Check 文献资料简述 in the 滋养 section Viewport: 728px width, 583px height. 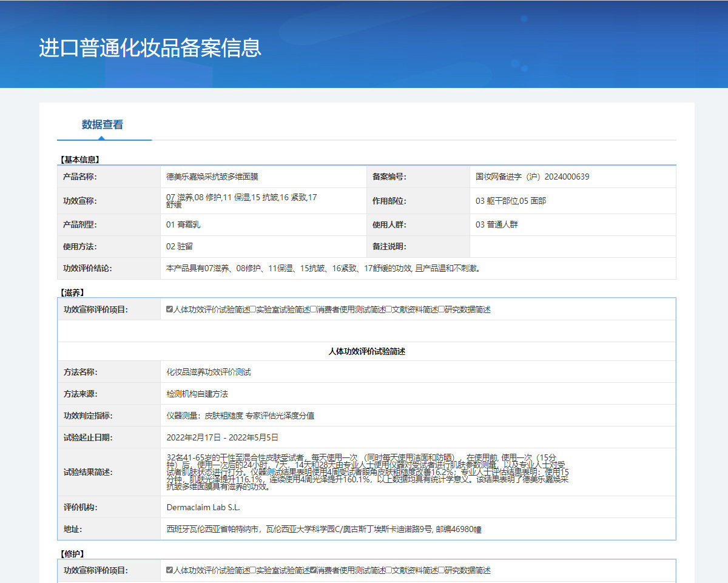[388, 309]
